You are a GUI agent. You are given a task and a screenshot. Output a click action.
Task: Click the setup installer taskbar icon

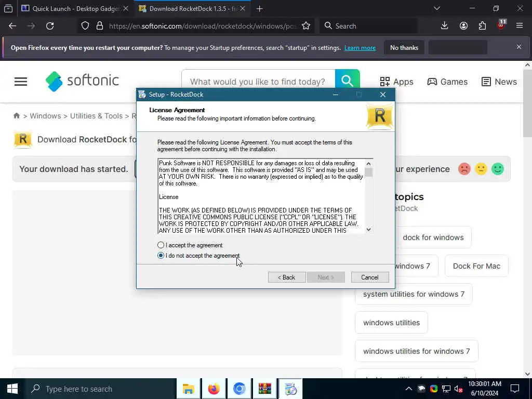290,389
